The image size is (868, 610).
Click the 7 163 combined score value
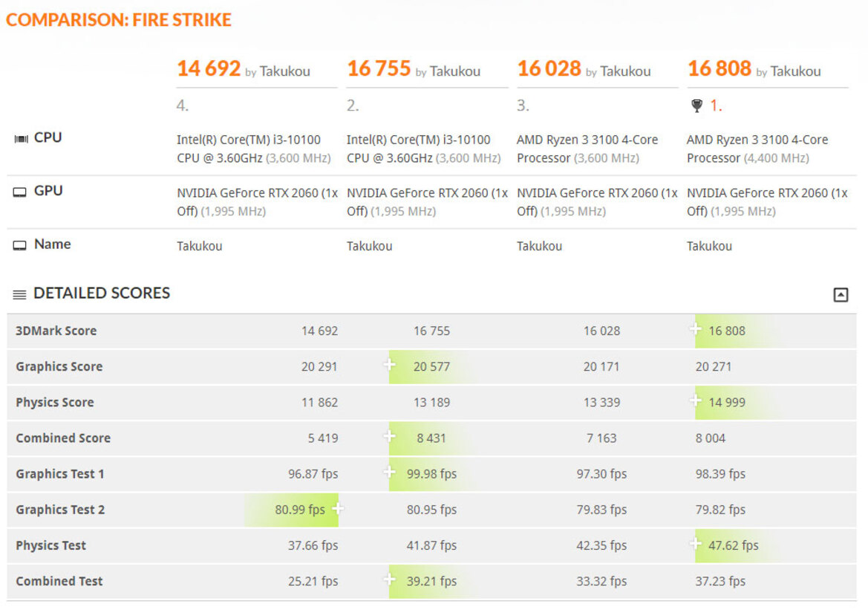pos(601,438)
